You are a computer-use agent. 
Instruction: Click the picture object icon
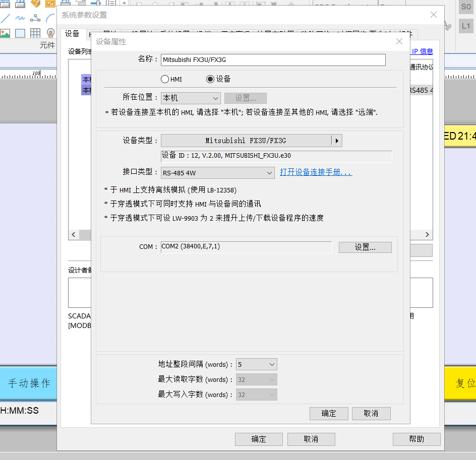tap(6, 33)
